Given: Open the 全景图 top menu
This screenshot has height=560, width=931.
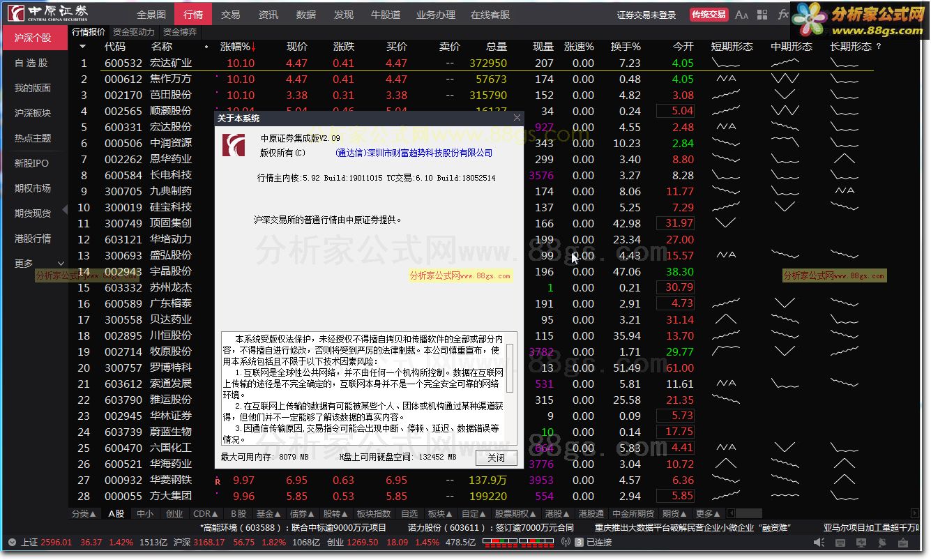Looking at the screenshot, I should coord(151,15).
